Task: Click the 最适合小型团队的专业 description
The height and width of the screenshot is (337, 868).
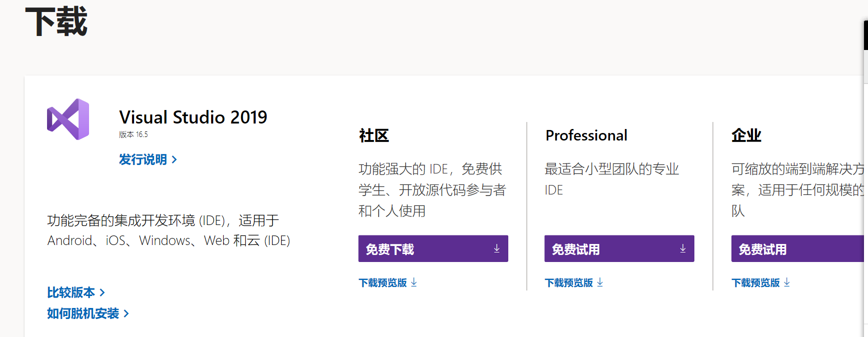Action: 612,179
